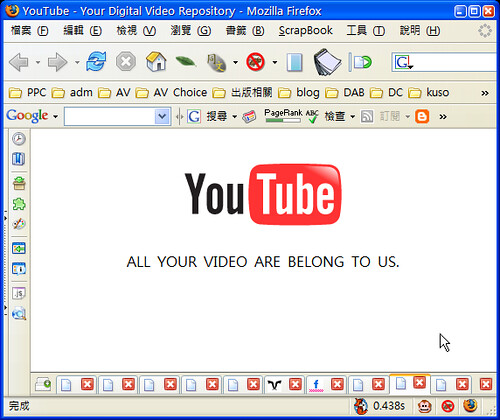
Task: Open the 檔案 (F) menu
Action: [x=29, y=31]
